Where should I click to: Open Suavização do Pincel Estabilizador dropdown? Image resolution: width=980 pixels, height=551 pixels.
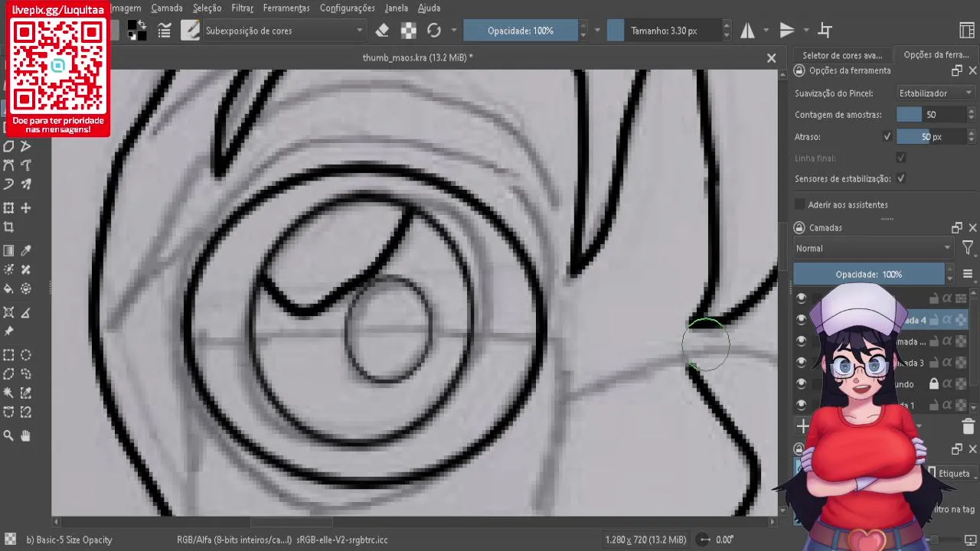click(x=936, y=93)
